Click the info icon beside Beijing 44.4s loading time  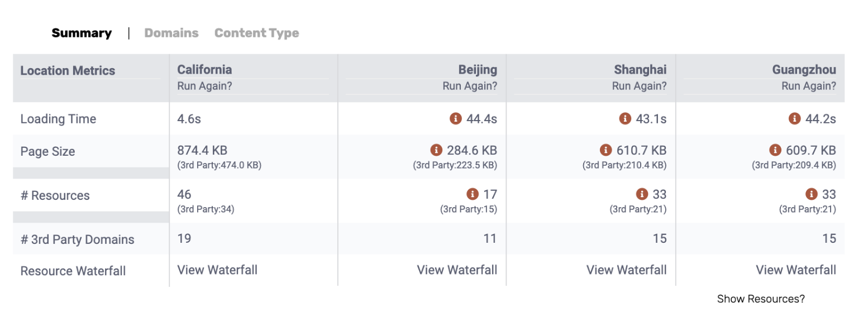pos(455,118)
